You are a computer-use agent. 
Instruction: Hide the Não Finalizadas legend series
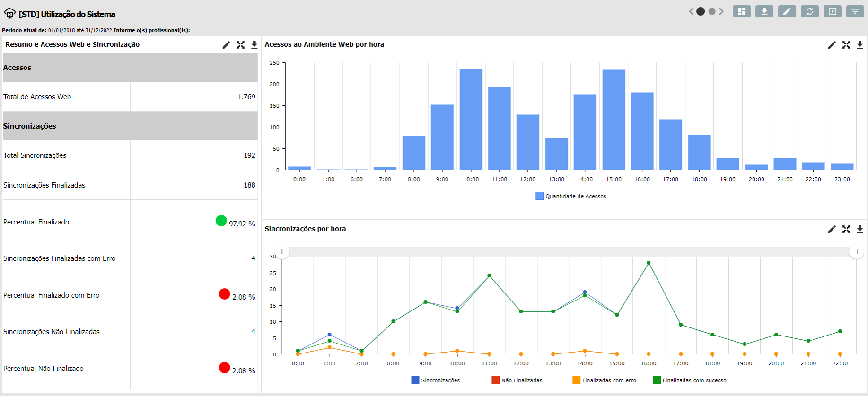(x=517, y=380)
